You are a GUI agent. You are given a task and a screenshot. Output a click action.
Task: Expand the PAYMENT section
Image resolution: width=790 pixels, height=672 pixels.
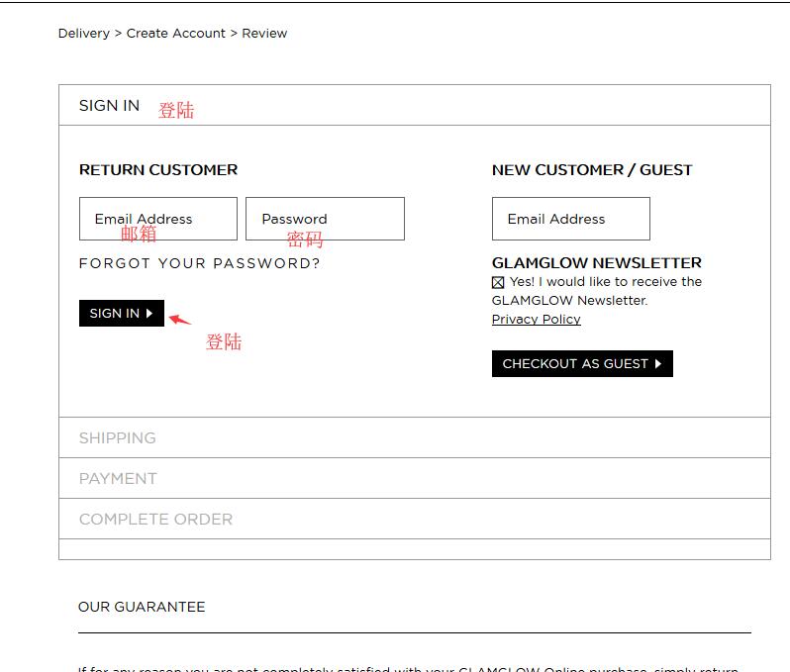point(118,479)
